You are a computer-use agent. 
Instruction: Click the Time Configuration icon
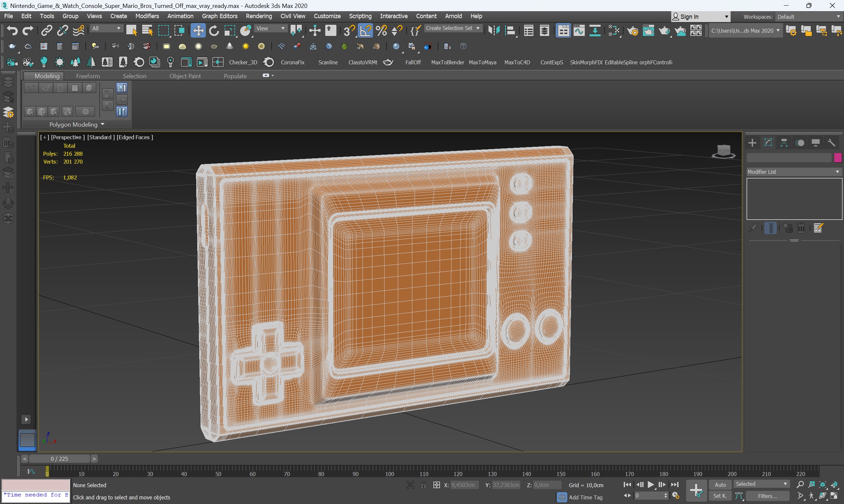click(676, 496)
